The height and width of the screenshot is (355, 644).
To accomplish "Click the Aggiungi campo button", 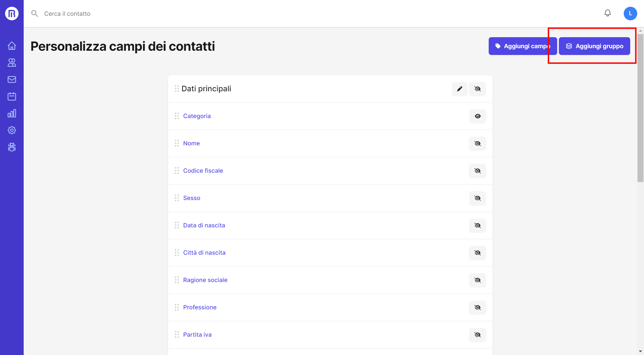I will tap(522, 46).
